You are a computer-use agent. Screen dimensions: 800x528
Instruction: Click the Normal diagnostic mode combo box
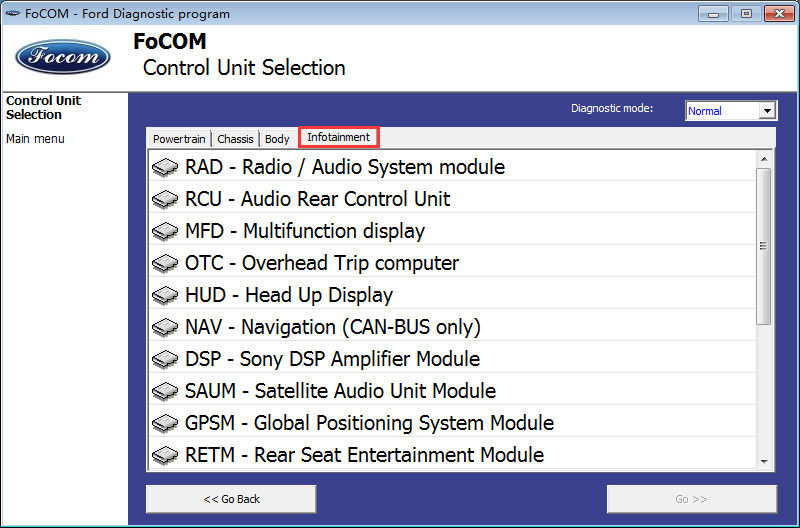pyautogui.click(x=731, y=111)
